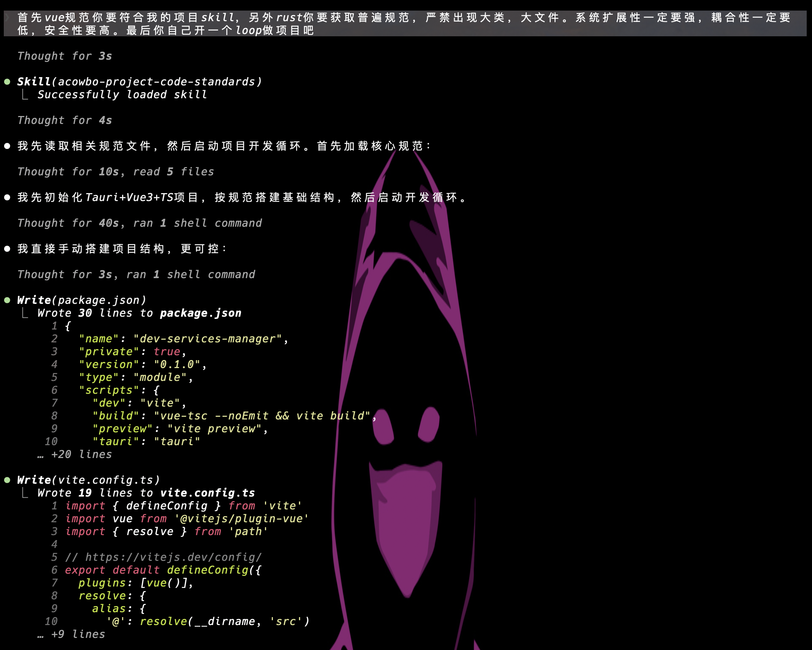
Task: Expand the 'Thought for 4s' line
Action: tap(65, 120)
